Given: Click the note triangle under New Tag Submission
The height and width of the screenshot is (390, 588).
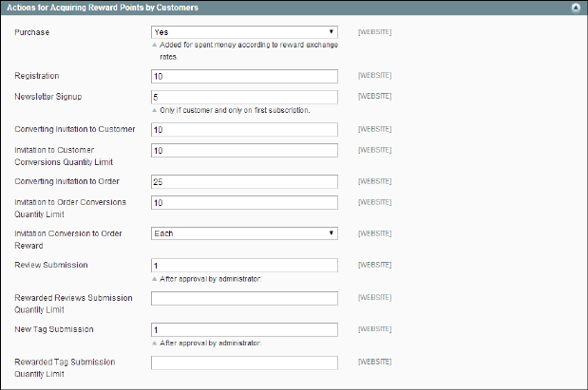Looking at the screenshot, I should [x=155, y=343].
